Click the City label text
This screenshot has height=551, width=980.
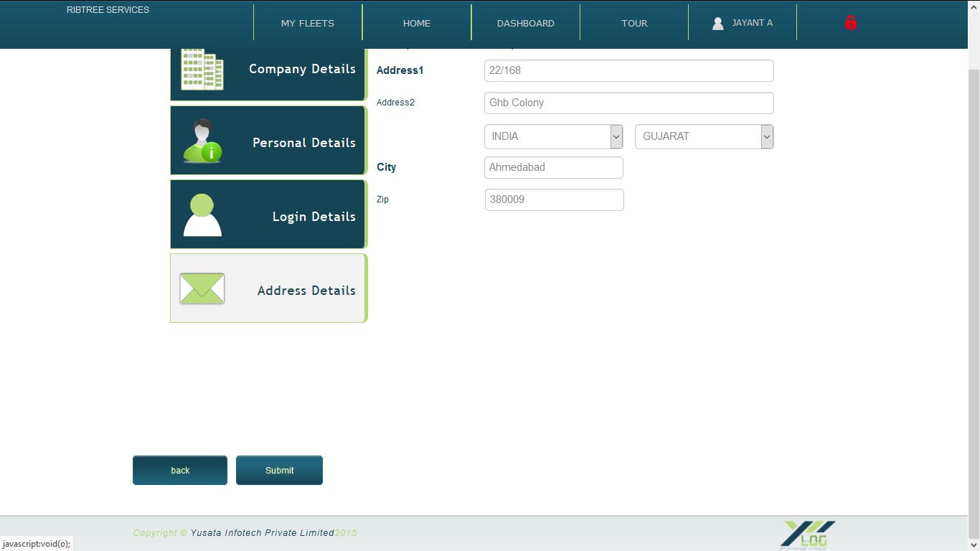click(386, 167)
